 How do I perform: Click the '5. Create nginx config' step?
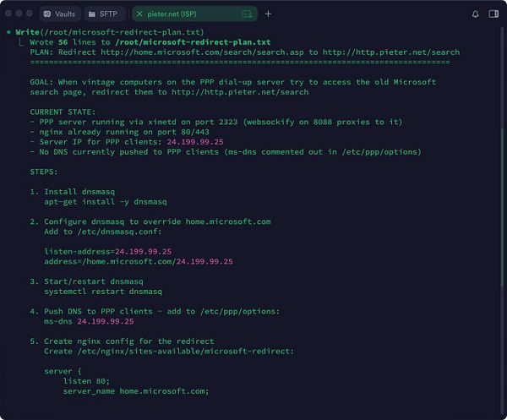pos(122,341)
